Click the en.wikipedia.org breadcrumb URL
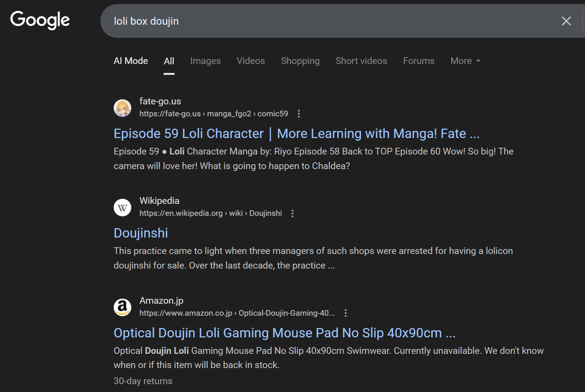This screenshot has width=585, height=392. click(210, 213)
